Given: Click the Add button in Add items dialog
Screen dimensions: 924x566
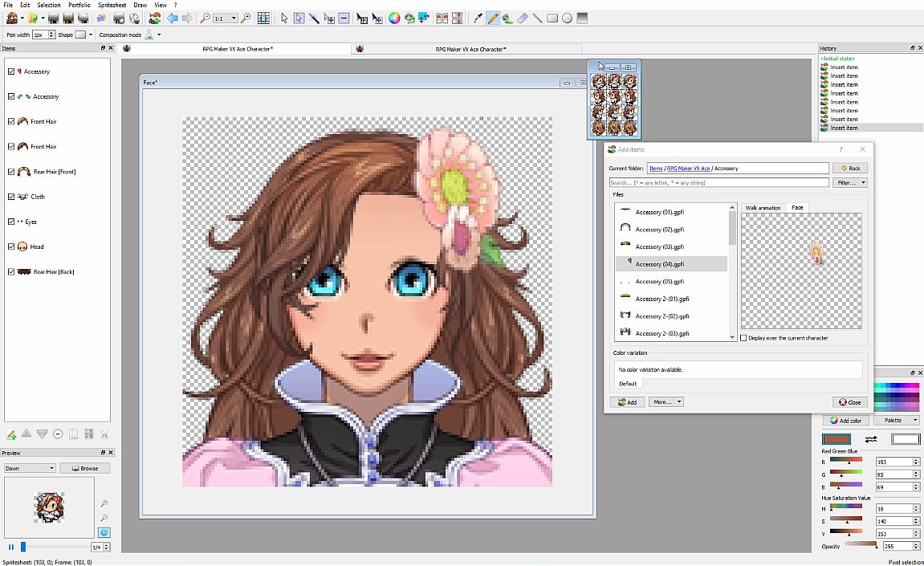Looking at the screenshot, I should pos(627,401).
